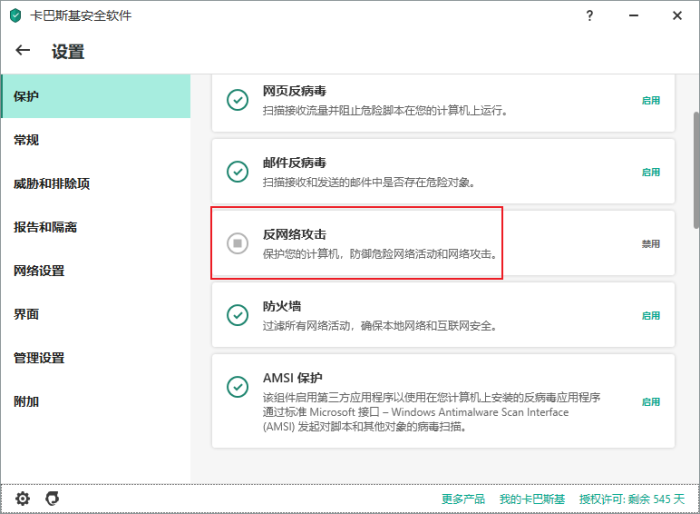Click the support headset icon in footer
The height and width of the screenshot is (514, 700).
point(52,498)
